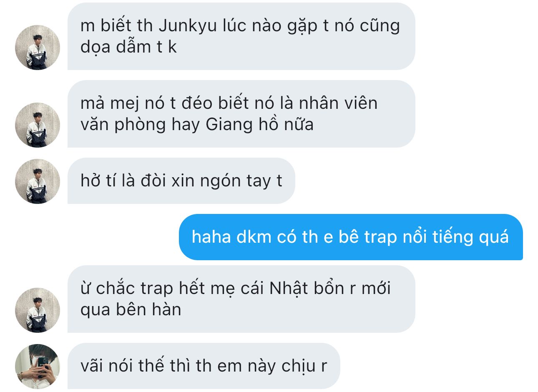
Task: Select the message 'm biết th Junkyu lúc nào'
Action: pyautogui.click(x=241, y=36)
